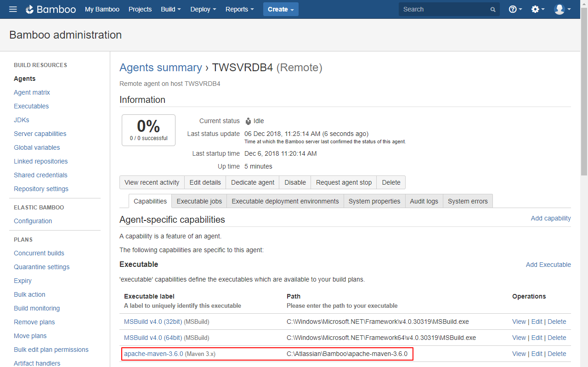Open My Bamboo in the top bar
The height and width of the screenshot is (367, 588).
[102, 9]
